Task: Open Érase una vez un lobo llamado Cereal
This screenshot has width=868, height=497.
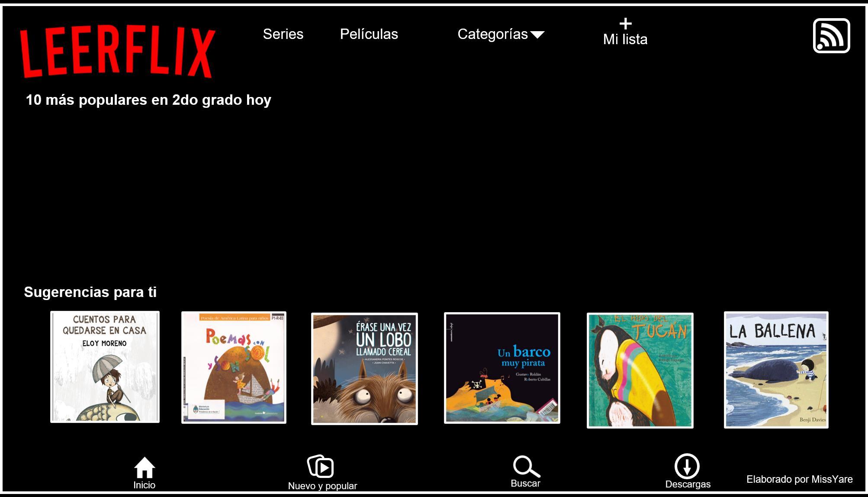Action: click(364, 369)
